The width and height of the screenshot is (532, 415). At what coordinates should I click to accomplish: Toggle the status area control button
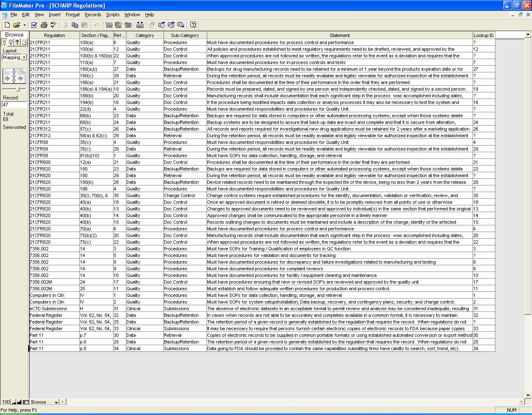click(x=26, y=402)
